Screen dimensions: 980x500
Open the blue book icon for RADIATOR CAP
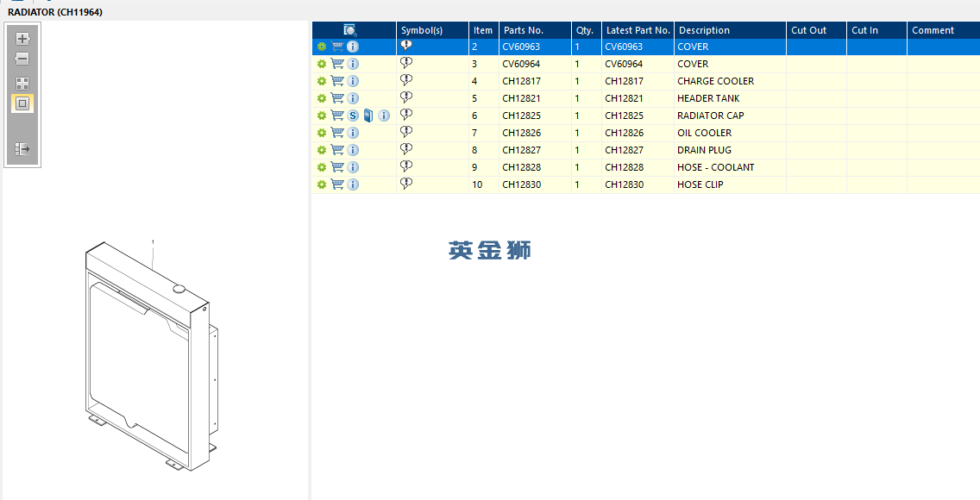(x=368, y=116)
